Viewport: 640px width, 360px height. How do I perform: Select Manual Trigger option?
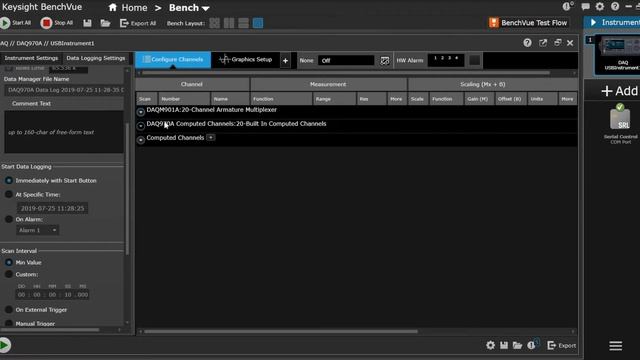click(x=9, y=323)
